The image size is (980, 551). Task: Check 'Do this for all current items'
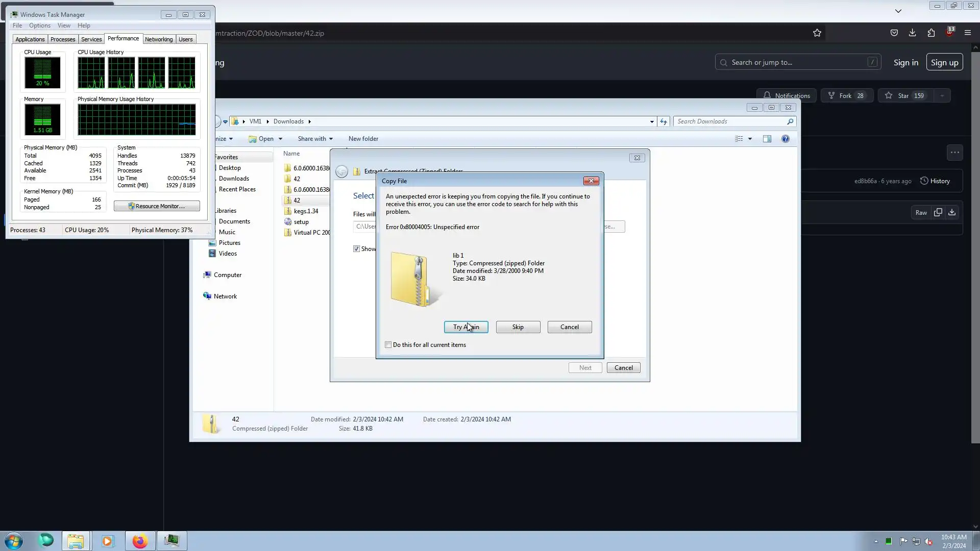click(x=388, y=345)
